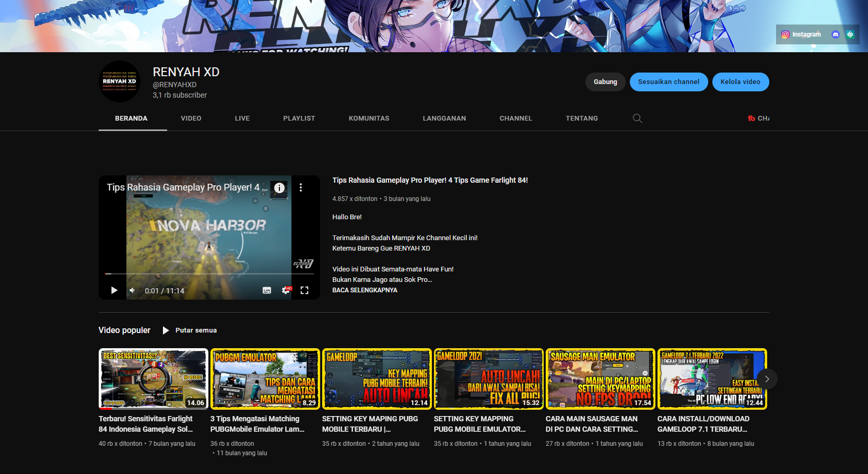Click the @RENYAHXD channel handle
Viewport: 868px width, 474px height.
[x=174, y=85]
